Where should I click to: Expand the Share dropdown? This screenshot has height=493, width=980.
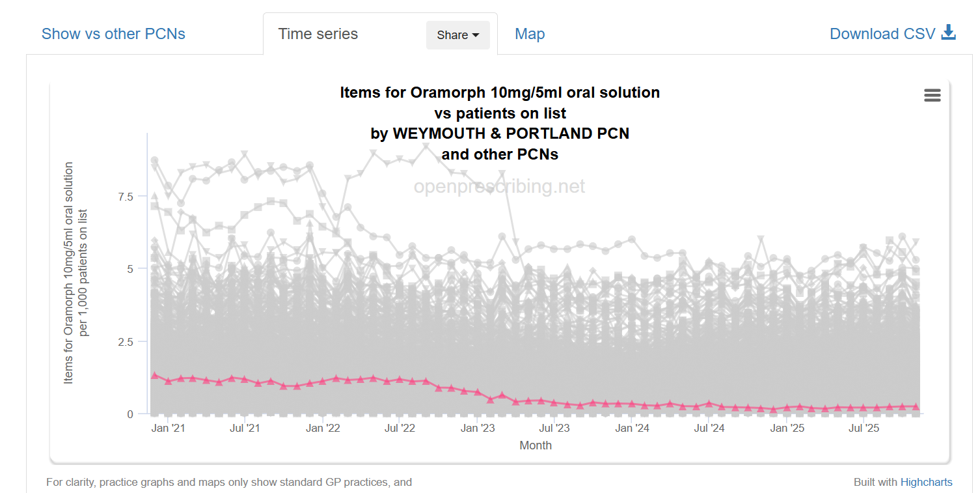[458, 35]
